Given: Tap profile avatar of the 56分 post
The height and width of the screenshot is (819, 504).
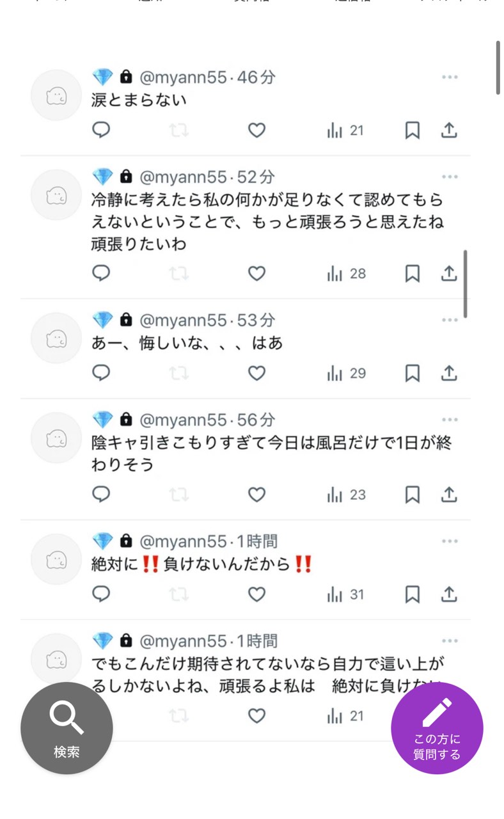Looking at the screenshot, I should (56, 438).
